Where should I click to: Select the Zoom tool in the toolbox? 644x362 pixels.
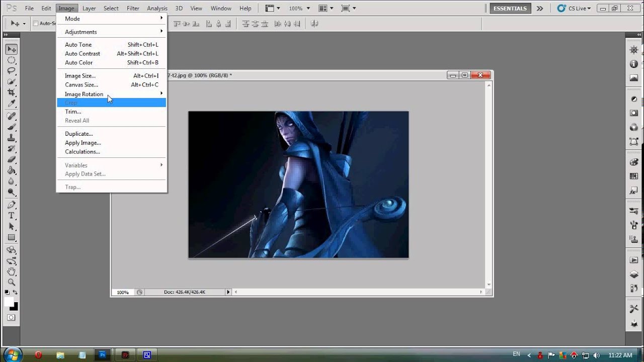(11, 283)
